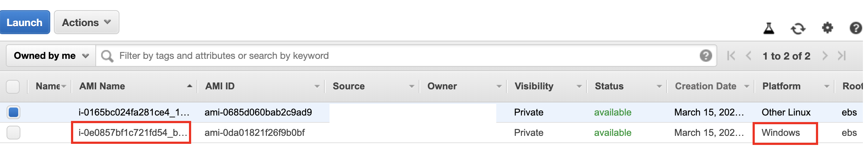868x162 pixels.
Task: Expand the Owned by me filter
Action: (x=51, y=56)
